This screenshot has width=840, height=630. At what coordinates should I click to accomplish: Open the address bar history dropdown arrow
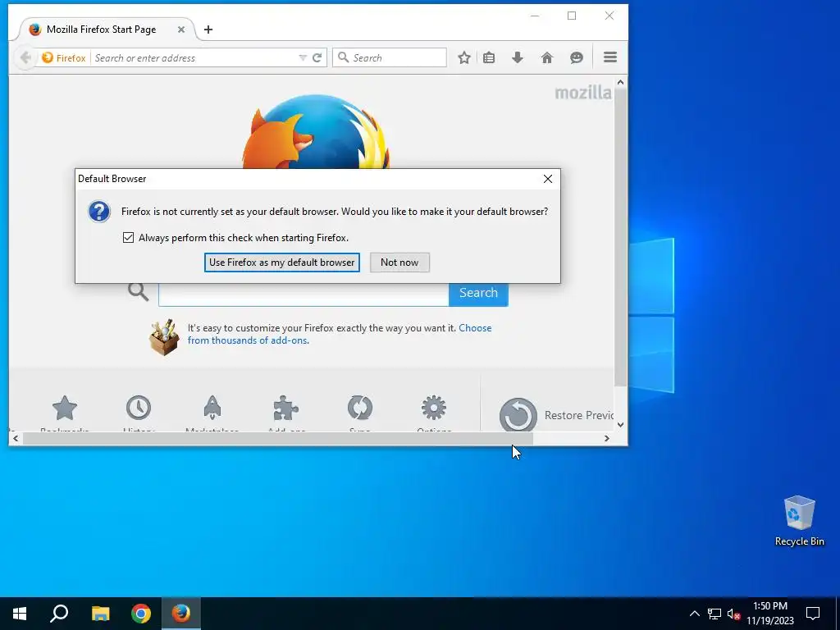[303, 58]
